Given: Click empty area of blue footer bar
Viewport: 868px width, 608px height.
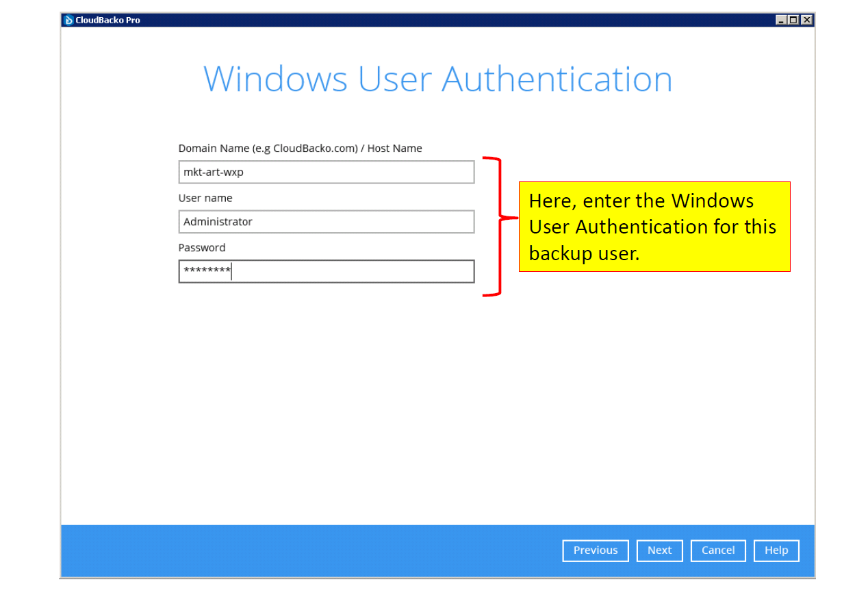Looking at the screenshot, I should [x=308, y=550].
